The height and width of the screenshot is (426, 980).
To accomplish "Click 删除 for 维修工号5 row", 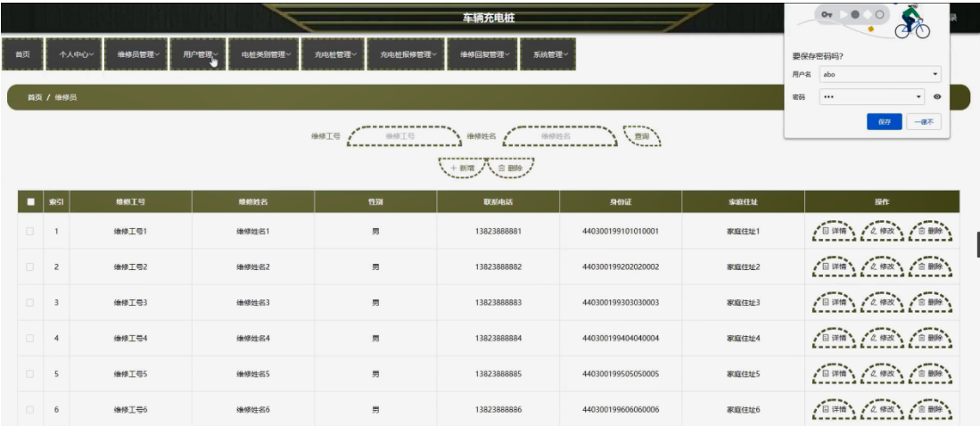I will 931,373.
